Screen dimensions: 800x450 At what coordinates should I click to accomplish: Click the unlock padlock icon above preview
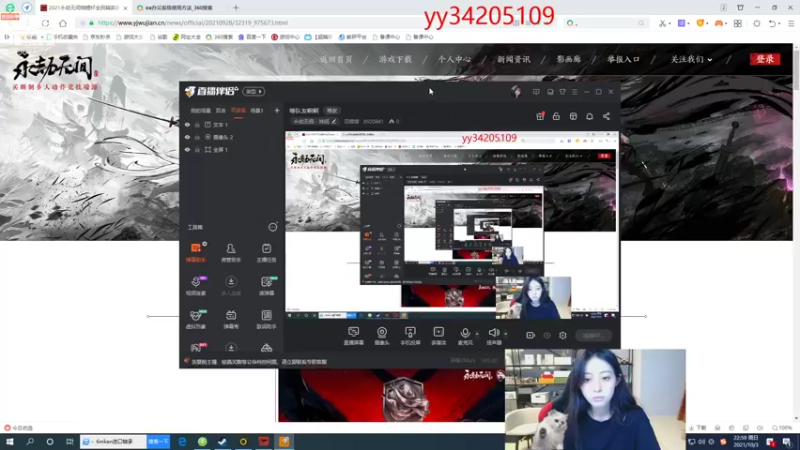[x=556, y=116]
